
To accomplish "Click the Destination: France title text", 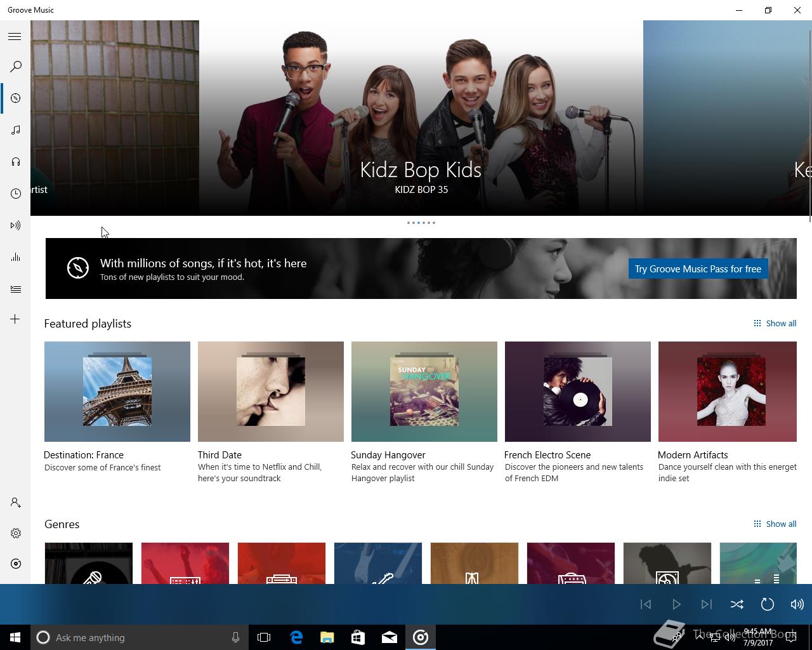I will pos(84,454).
